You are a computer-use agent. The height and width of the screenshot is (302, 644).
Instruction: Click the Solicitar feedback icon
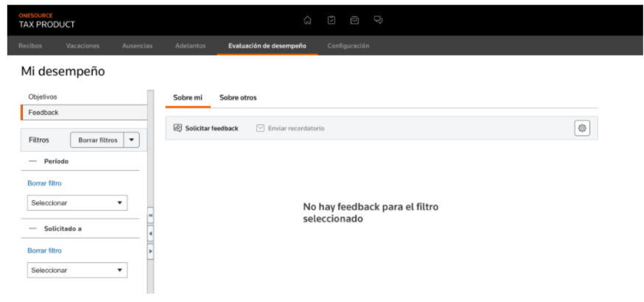click(177, 128)
